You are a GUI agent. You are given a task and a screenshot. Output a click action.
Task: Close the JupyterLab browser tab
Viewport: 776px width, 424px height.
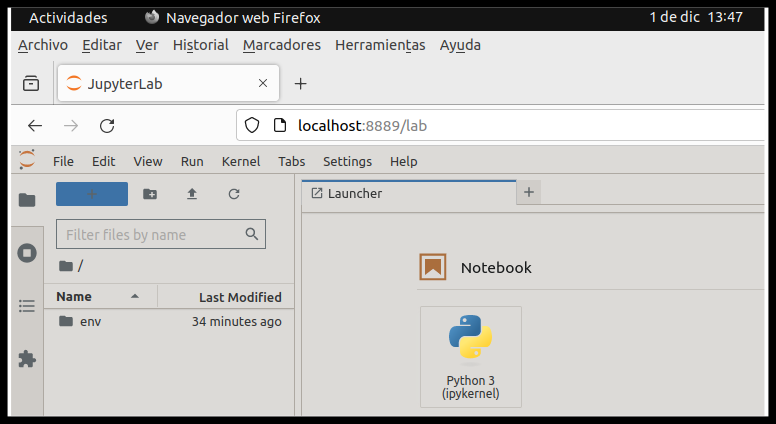click(263, 83)
